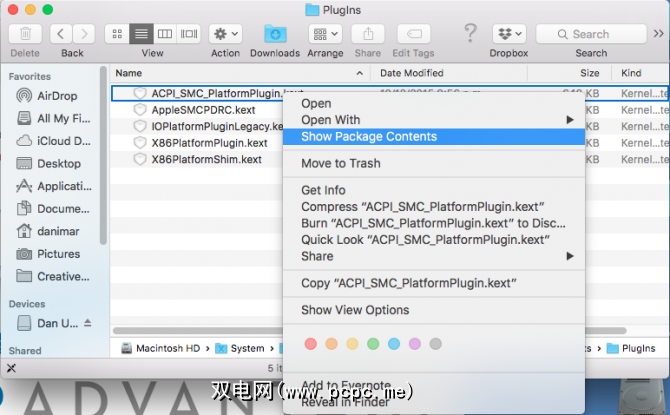Open the Action gear dropdown
Screen dimensions: 670x415
(x=225, y=34)
